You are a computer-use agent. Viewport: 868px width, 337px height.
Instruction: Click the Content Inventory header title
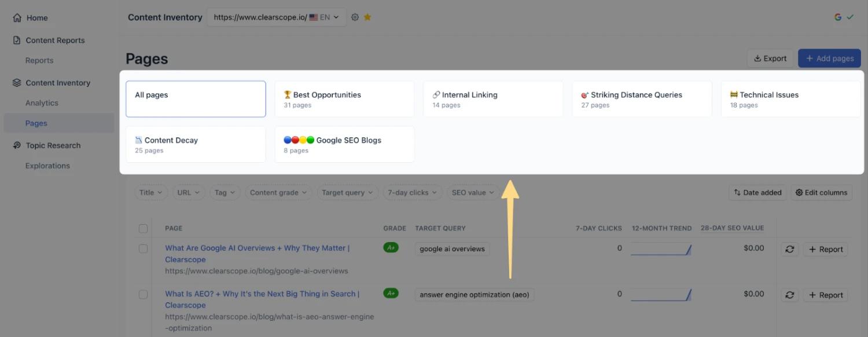click(x=165, y=17)
